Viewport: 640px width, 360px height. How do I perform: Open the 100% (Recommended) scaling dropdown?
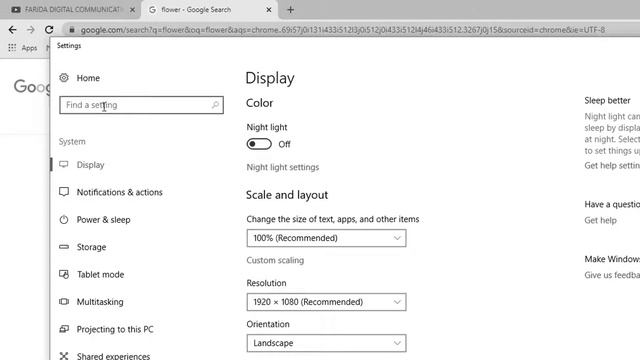pyautogui.click(x=326, y=238)
